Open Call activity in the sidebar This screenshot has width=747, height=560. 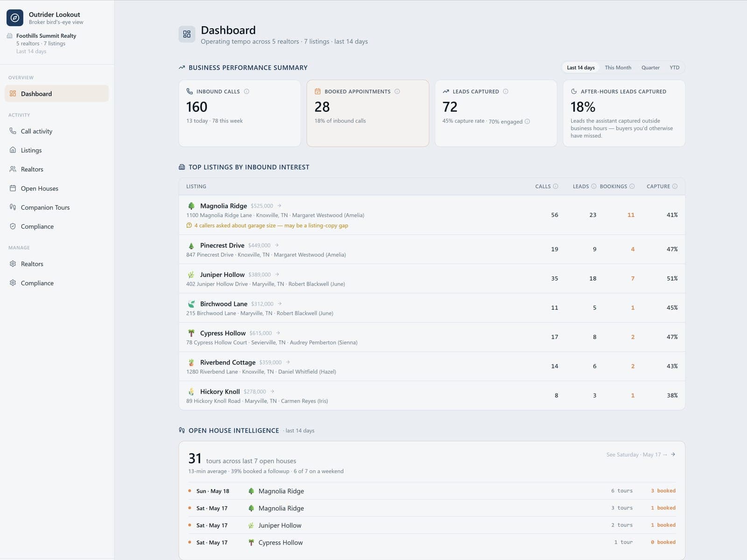pyautogui.click(x=56, y=131)
